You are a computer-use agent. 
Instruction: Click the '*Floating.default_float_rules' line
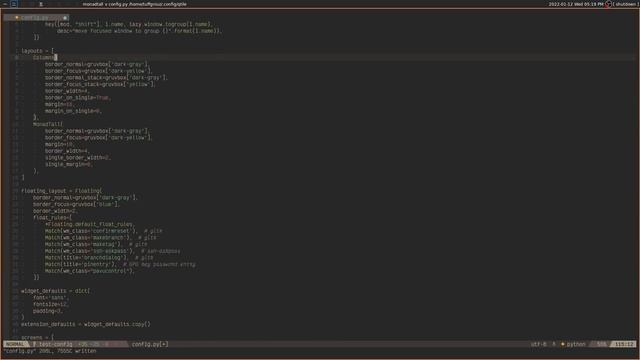tap(90, 224)
